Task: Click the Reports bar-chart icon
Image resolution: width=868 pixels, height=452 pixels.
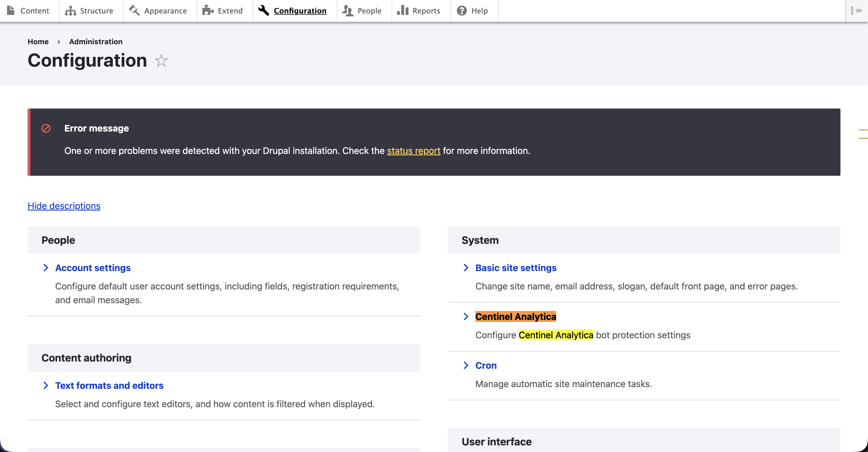Action: coord(403,10)
